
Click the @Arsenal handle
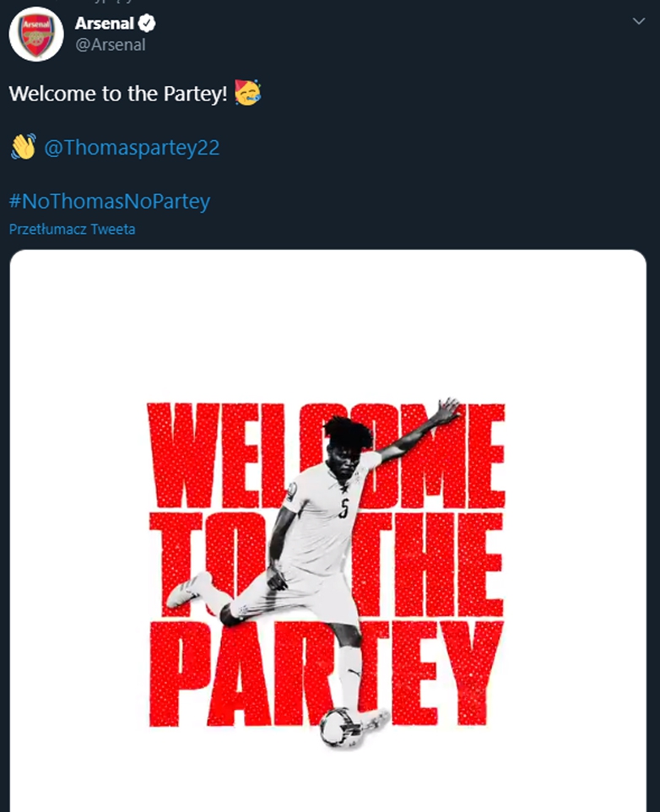111,46
